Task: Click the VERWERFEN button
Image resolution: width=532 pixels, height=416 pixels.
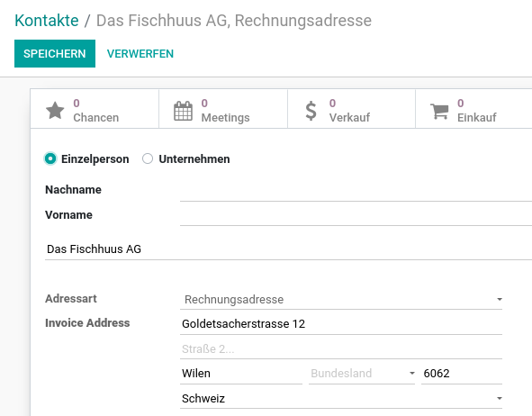Action: tap(140, 54)
